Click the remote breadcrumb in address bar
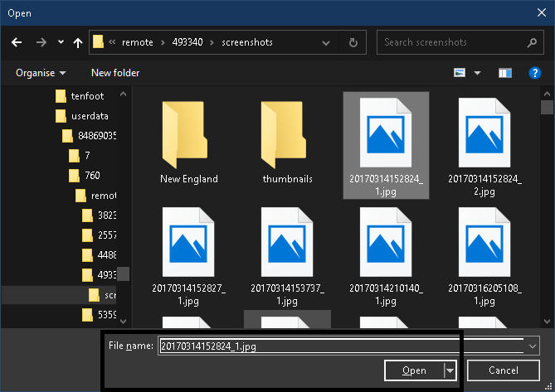This screenshot has width=555, height=392. [x=138, y=42]
